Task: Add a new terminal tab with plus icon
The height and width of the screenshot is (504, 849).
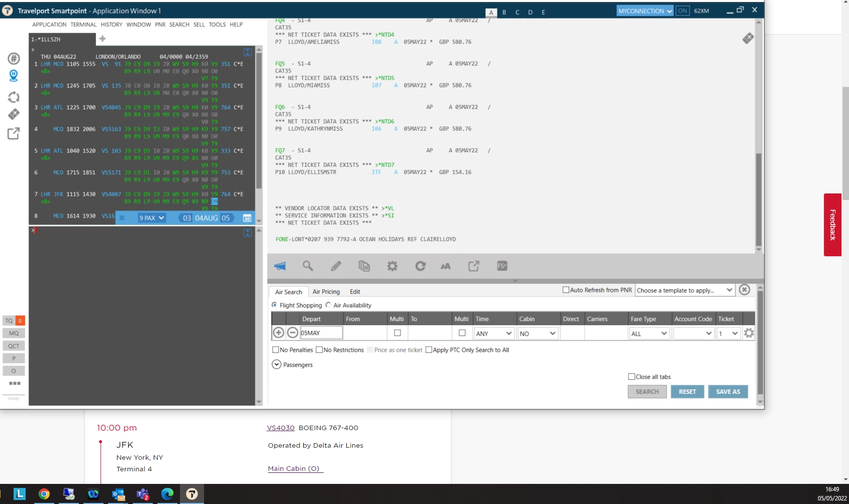Action: coord(103,39)
